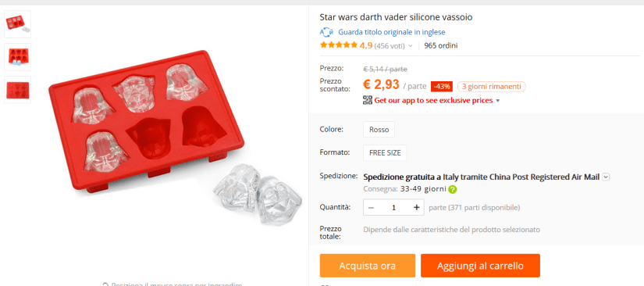Select the third product thumbnail of empty tray
Viewport: 644px width, 286px height.
[18, 90]
